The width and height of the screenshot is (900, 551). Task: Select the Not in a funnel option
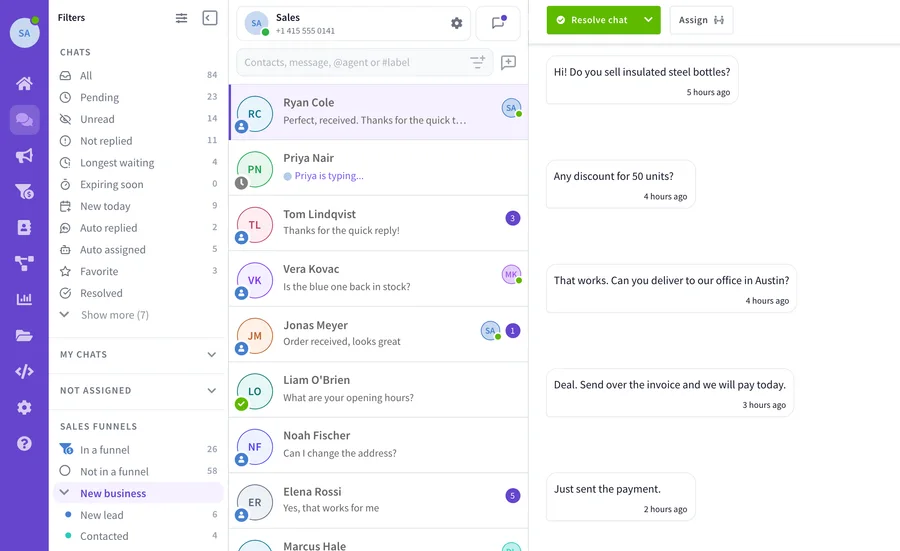[x=138, y=471]
